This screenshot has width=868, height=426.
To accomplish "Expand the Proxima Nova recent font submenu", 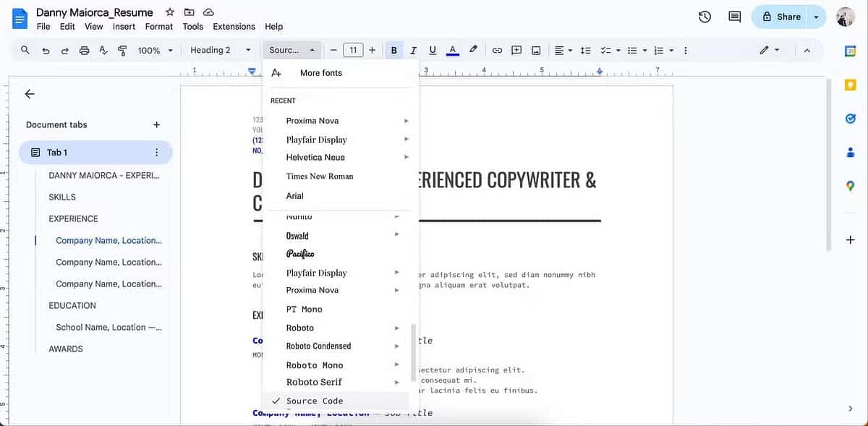I will (x=407, y=121).
